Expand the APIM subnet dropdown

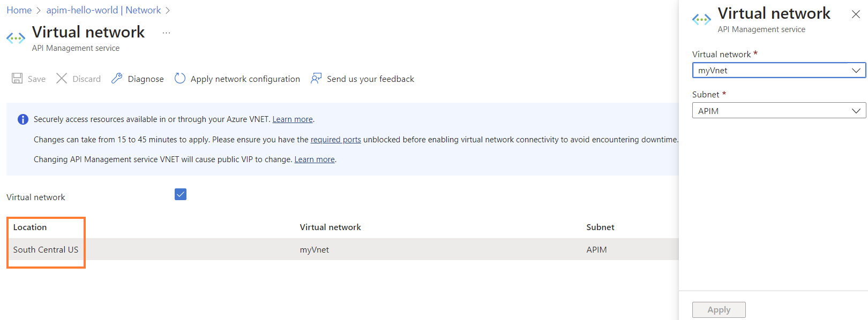(779, 111)
